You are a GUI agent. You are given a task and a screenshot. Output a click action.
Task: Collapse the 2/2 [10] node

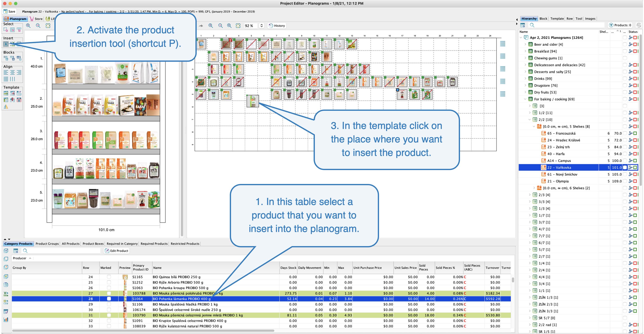[530, 120]
